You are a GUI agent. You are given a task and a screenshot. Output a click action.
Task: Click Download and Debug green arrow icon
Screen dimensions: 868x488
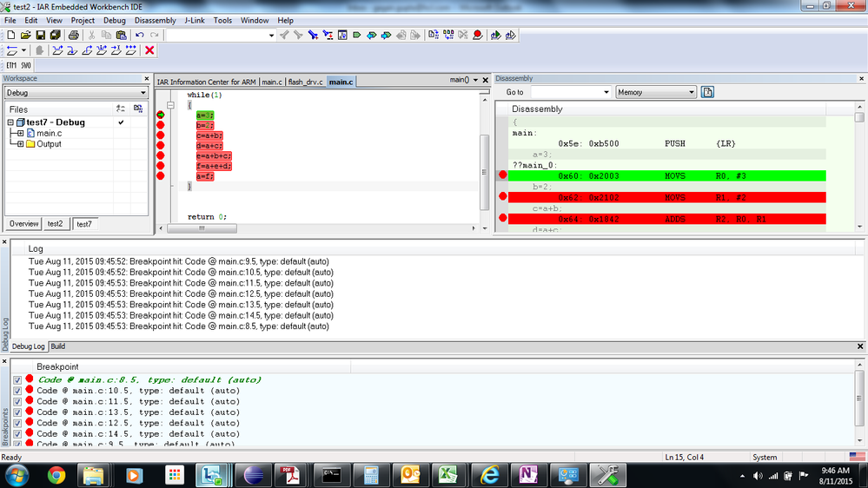[496, 35]
